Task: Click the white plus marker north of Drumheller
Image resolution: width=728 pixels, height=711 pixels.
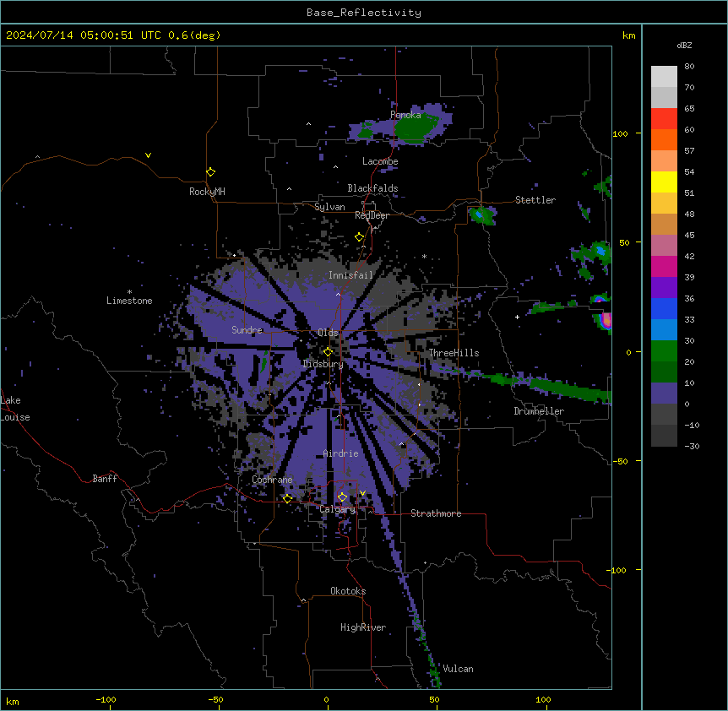Action: pos(517,317)
